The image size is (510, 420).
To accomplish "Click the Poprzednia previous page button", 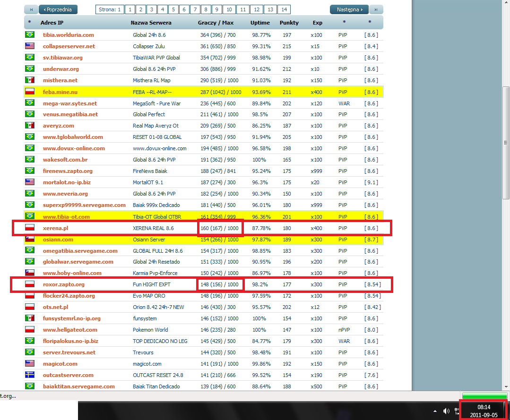I will 58,9.
